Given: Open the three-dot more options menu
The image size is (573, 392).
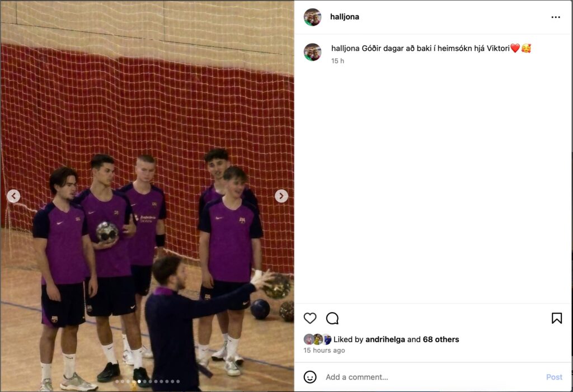Looking at the screenshot, I should 556,17.
